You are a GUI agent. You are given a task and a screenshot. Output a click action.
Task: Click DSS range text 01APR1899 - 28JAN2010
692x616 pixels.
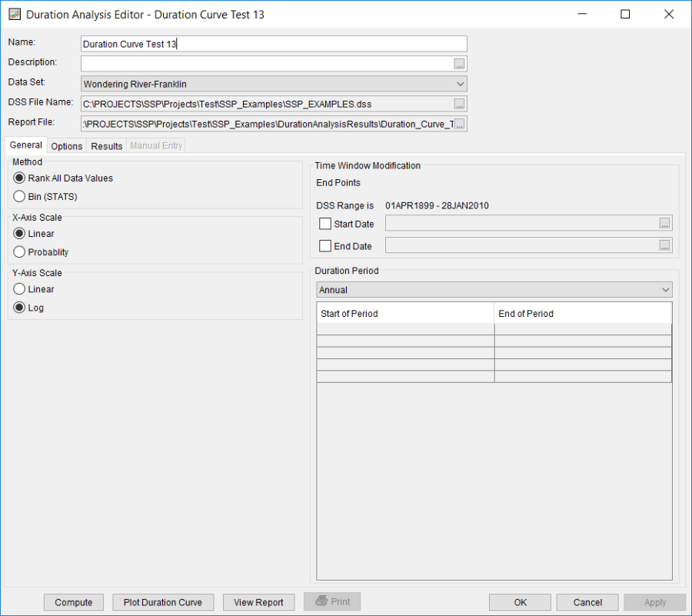[x=437, y=205]
